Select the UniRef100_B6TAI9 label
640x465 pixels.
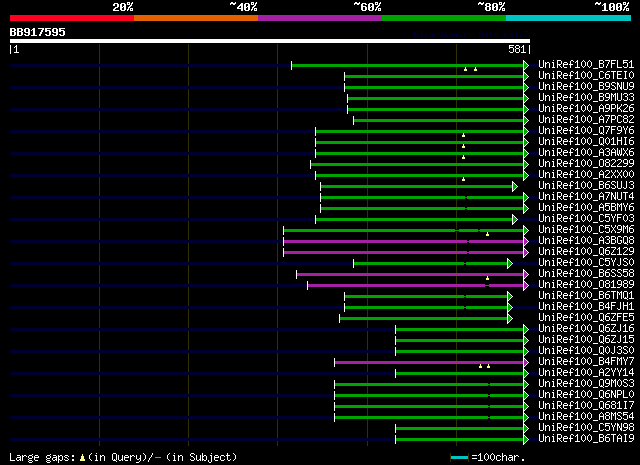(586, 438)
